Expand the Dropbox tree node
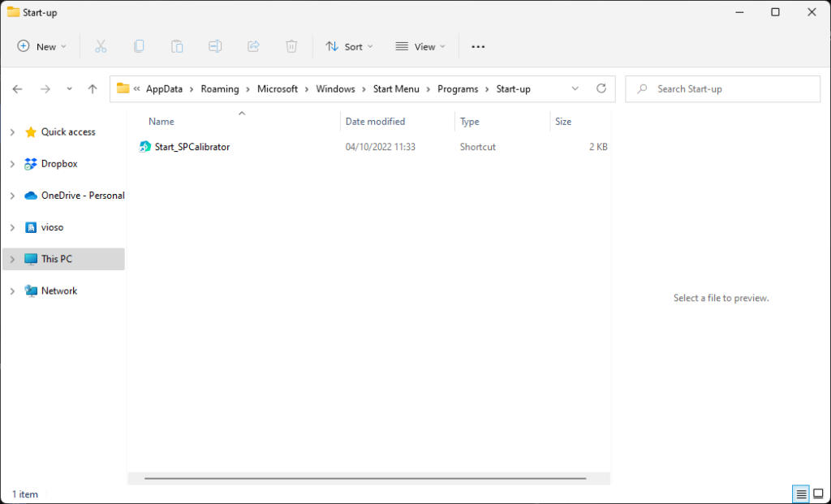The height and width of the screenshot is (504, 831). coord(12,164)
